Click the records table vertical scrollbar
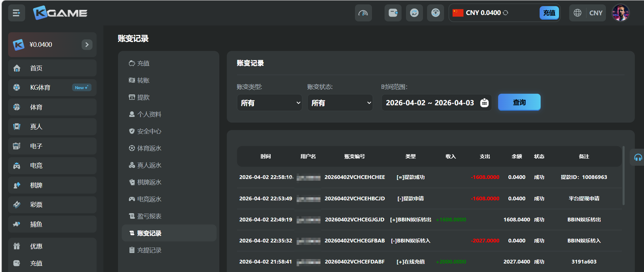This screenshot has height=272, width=644. pyautogui.click(x=623, y=176)
